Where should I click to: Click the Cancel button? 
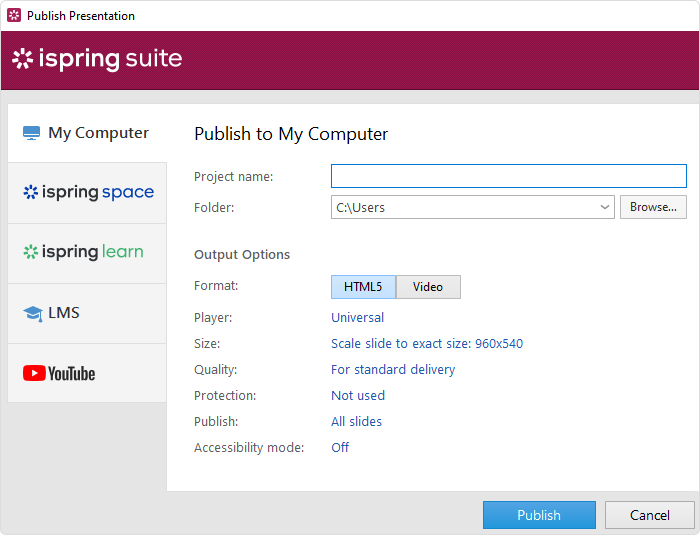tap(650, 515)
